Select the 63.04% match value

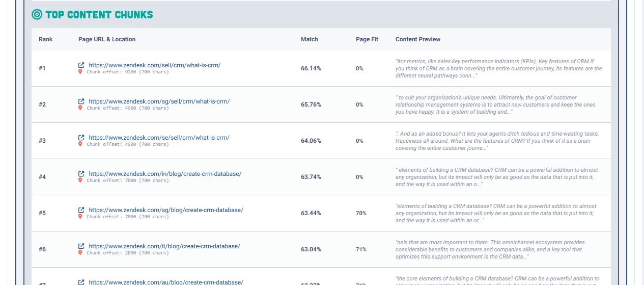point(311,249)
